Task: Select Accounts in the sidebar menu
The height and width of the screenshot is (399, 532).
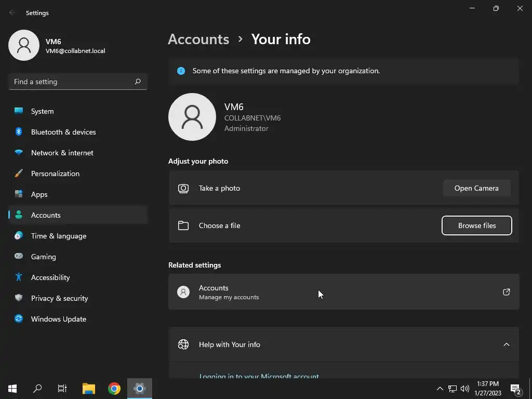Action: (x=78, y=215)
